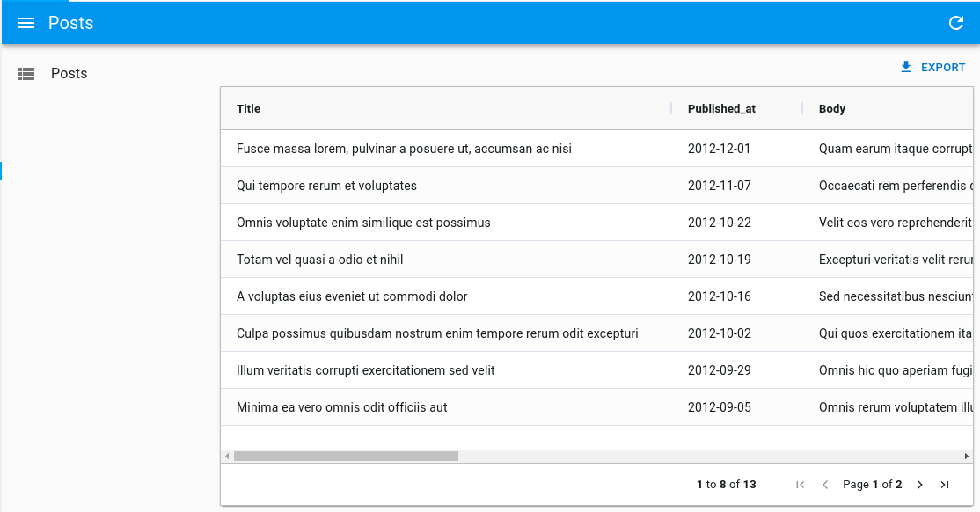Go to the next page arrow

click(x=919, y=485)
